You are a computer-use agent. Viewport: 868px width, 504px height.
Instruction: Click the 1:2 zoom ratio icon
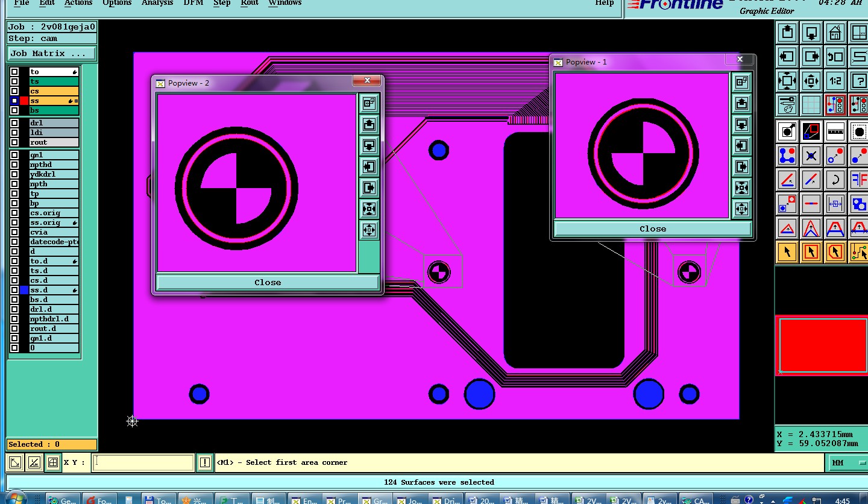coord(835,81)
